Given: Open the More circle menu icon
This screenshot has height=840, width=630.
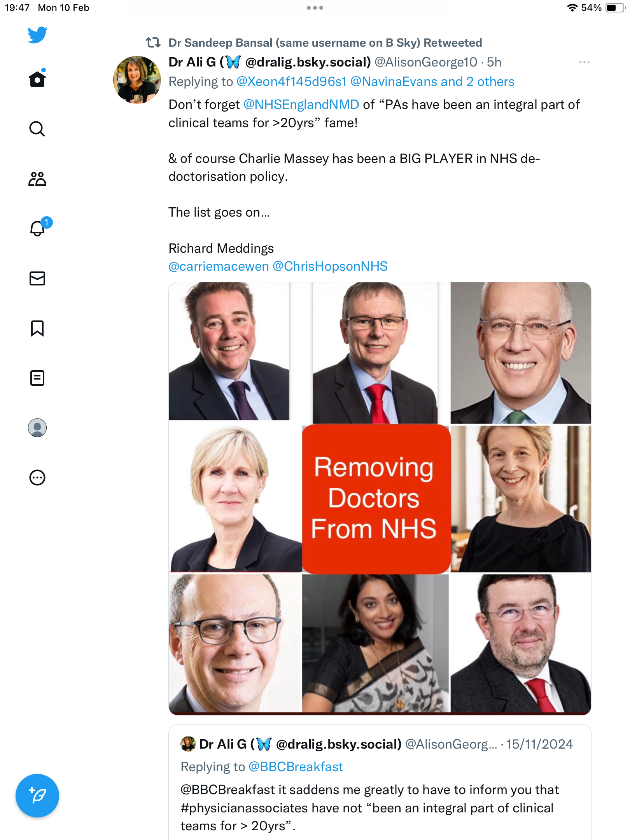Looking at the screenshot, I should pos(37,478).
